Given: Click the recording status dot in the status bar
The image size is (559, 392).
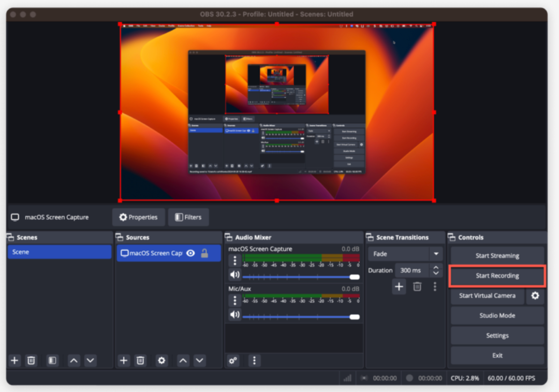Looking at the screenshot, I should [409, 378].
